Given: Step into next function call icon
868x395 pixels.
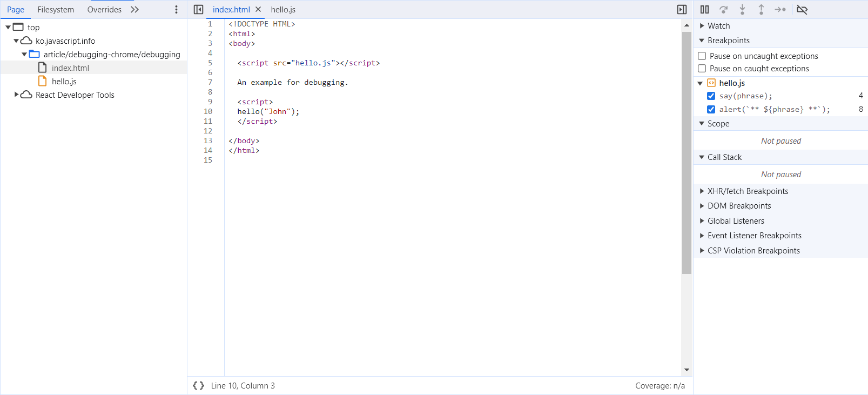Looking at the screenshot, I should pyautogui.click(x=743, y=10).
